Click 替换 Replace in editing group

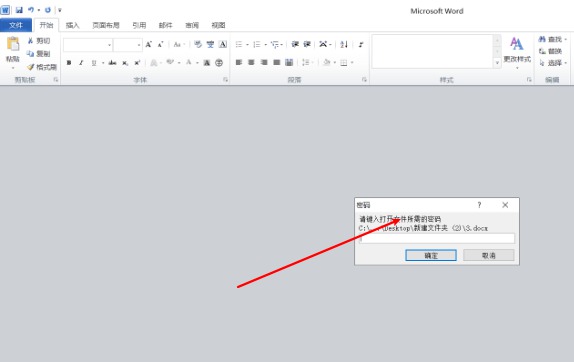(550, 51)
